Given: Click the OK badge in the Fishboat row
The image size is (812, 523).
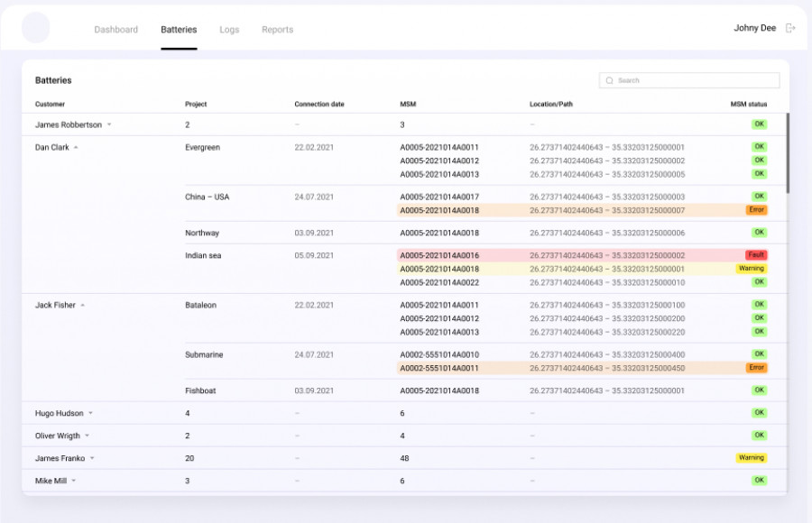Looking at the screenshot, I should pos(759,390).
